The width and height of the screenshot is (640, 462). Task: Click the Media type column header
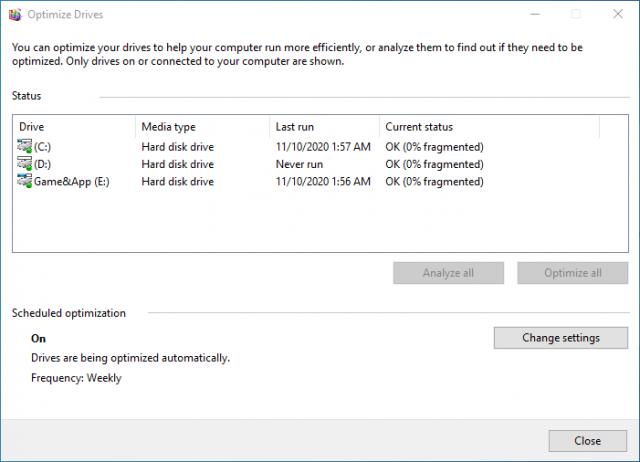202,127
